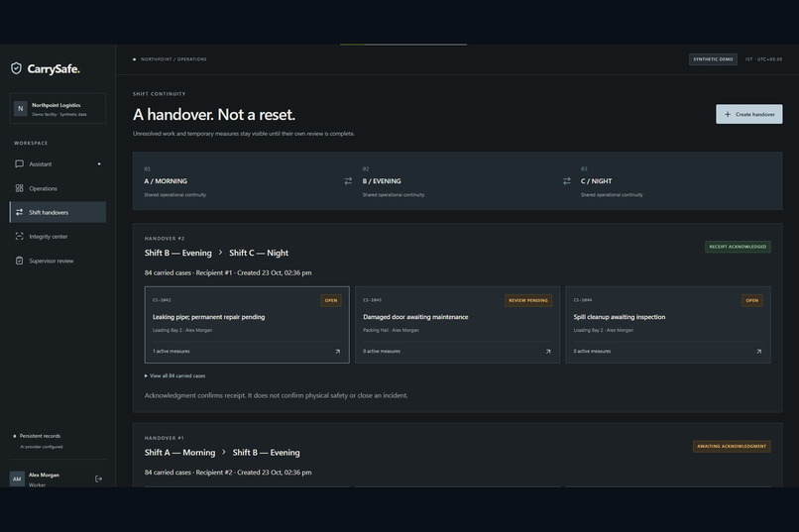799x532 pixels.
Task: Open the Damaged door awaiting maintenance card
Action: tap(458, 325)
